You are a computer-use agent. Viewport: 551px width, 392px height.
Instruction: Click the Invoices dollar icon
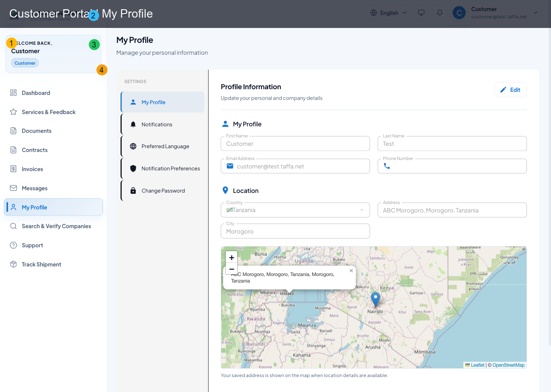pyautogui.click(x=13, y=169)
